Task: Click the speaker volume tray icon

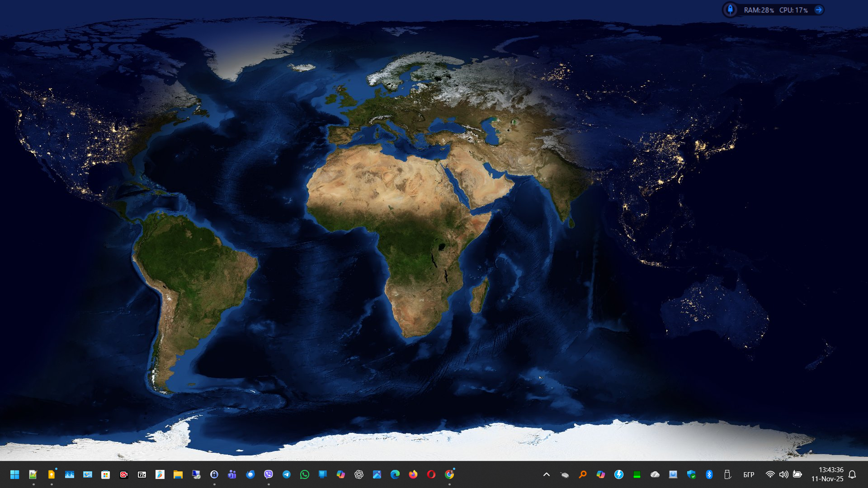Action: 784,474
